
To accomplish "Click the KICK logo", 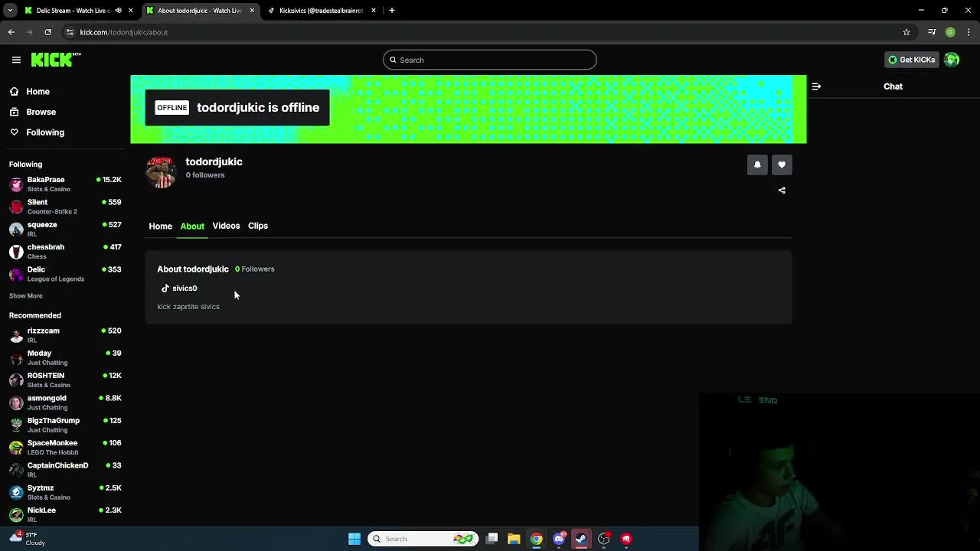I will 56,60.
